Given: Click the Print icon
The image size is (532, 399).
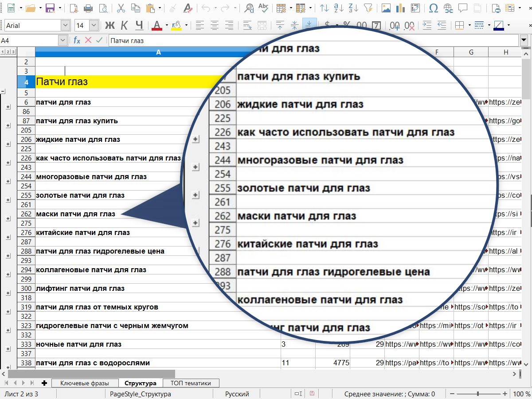Looking at the screenshot, I should pos(88,8).
